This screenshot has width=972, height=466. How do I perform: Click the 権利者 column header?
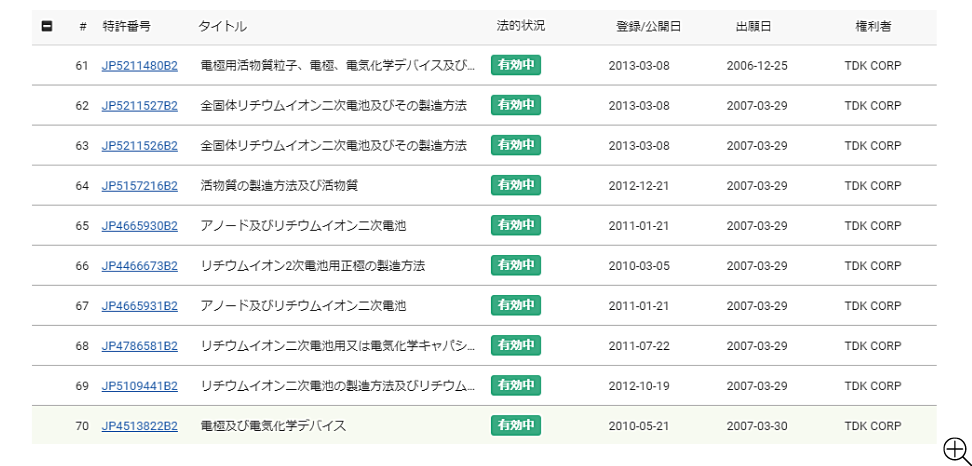873,27
